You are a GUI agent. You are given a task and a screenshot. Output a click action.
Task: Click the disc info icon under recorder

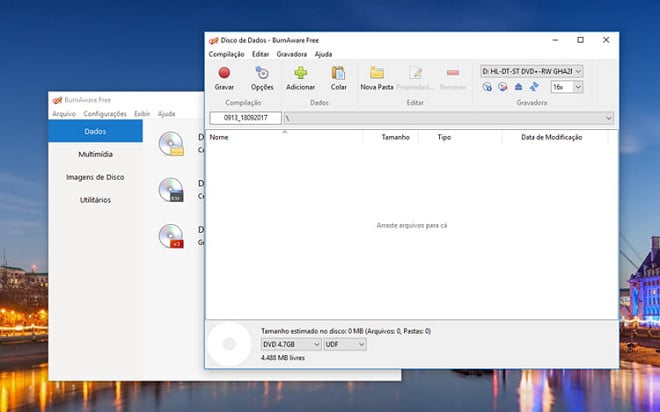point(487,87)
